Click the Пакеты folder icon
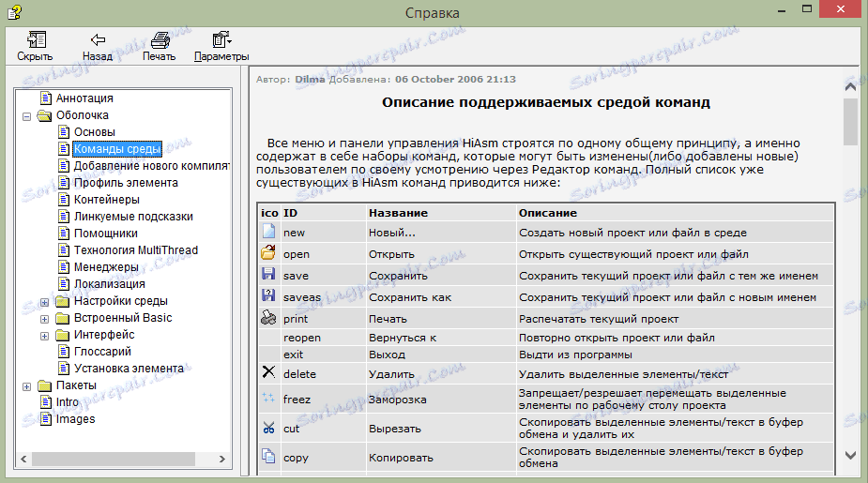The width and height of the screenshot is (868, 483). [x=44, y=385]
